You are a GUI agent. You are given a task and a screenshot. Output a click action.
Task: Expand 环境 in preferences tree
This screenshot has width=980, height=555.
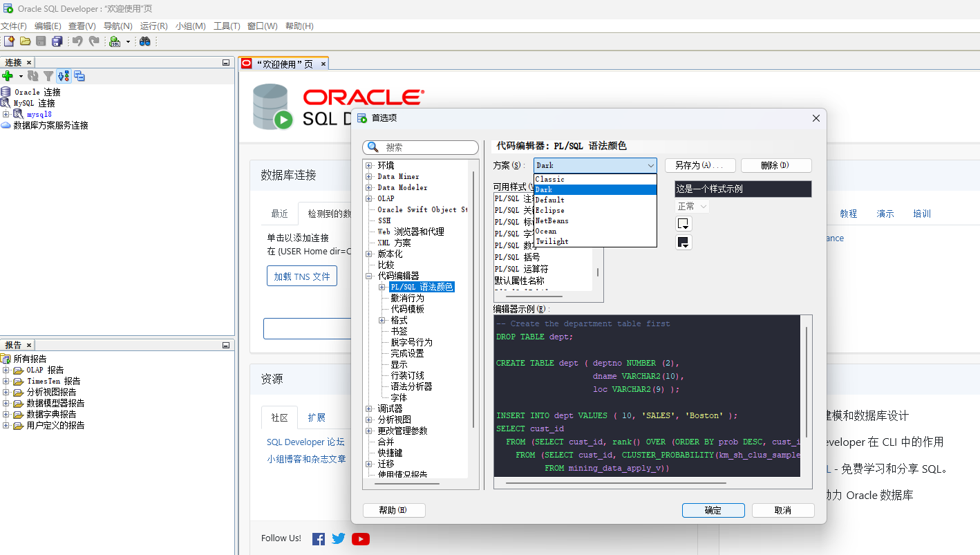pyautogui.click(x=369, y=166)
